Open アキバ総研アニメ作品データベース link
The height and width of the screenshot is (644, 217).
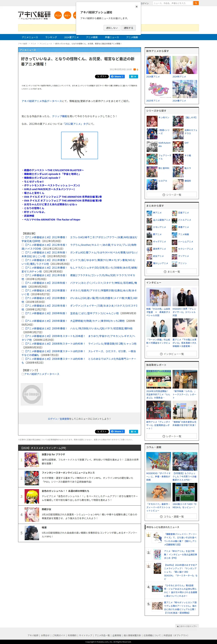click(41, 101)
